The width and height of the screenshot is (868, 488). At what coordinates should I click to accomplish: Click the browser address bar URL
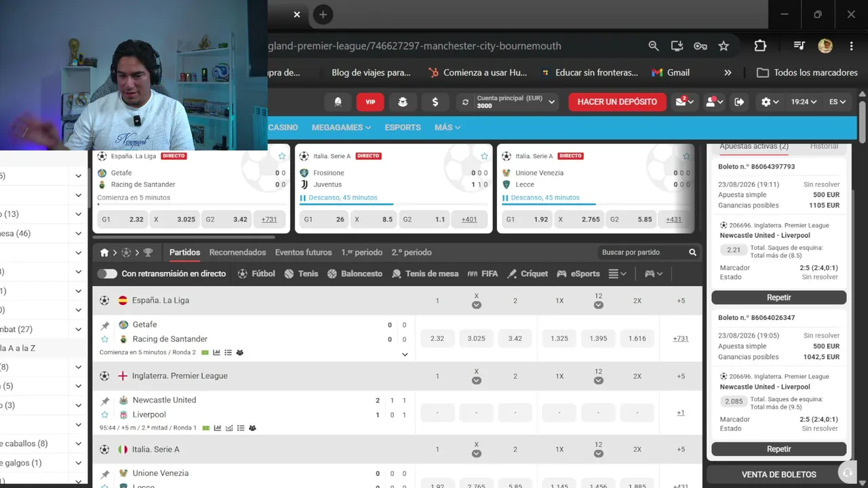[415, 46]
